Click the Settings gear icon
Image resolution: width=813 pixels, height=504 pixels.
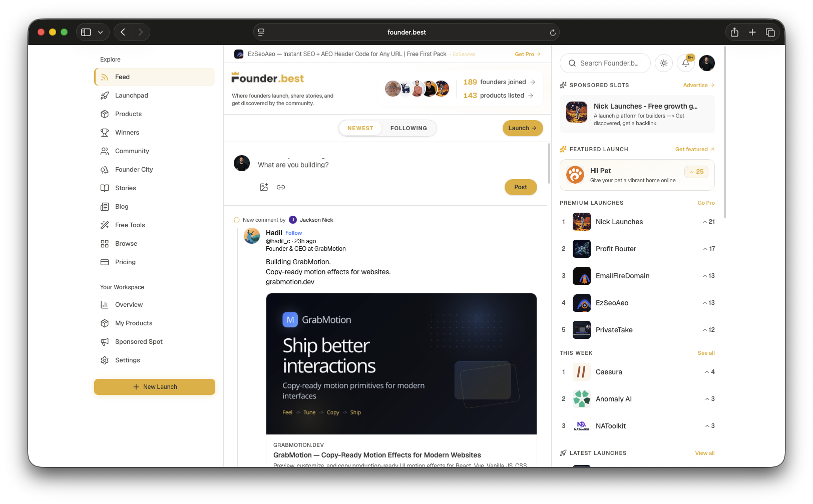tap(105, 360)
